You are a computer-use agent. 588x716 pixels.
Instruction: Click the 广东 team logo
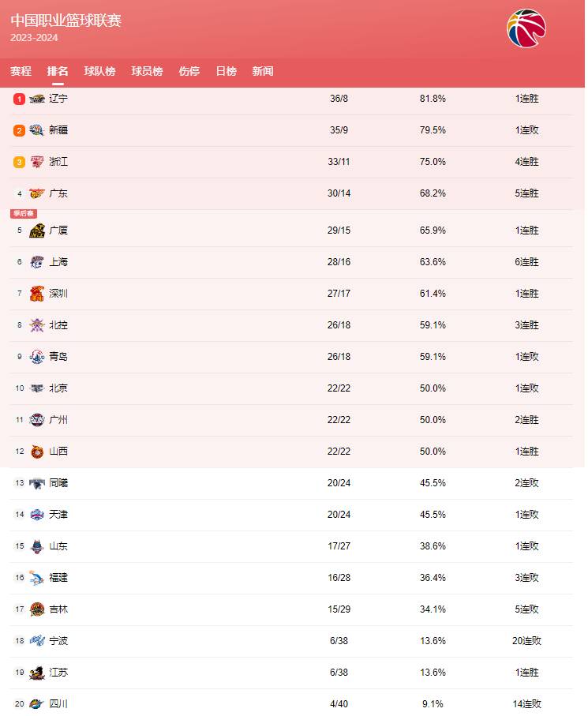pos(37,193)
